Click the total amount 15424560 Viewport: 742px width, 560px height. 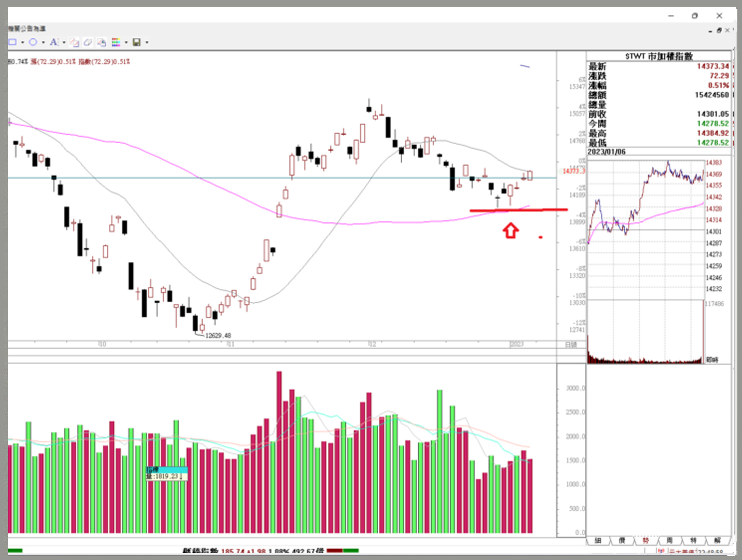pyautogui.click(x=712, y=95)
